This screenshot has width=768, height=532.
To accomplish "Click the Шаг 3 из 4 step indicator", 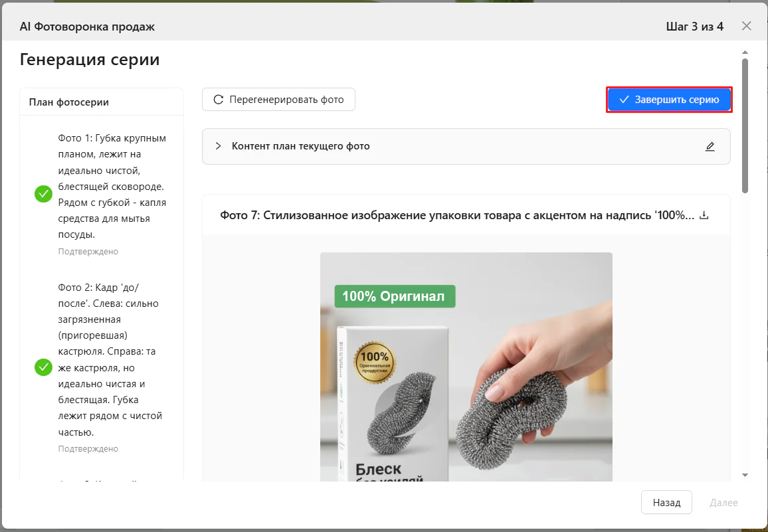I will (694, 27).
